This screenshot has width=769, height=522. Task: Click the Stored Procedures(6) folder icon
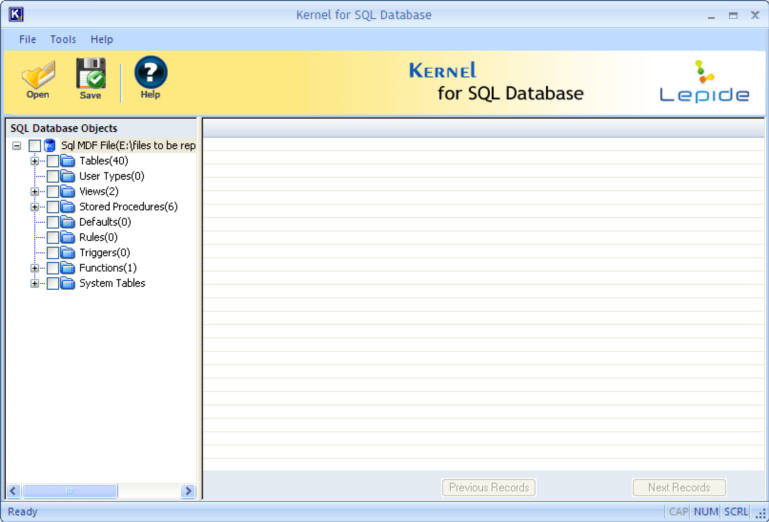point(68,207)
